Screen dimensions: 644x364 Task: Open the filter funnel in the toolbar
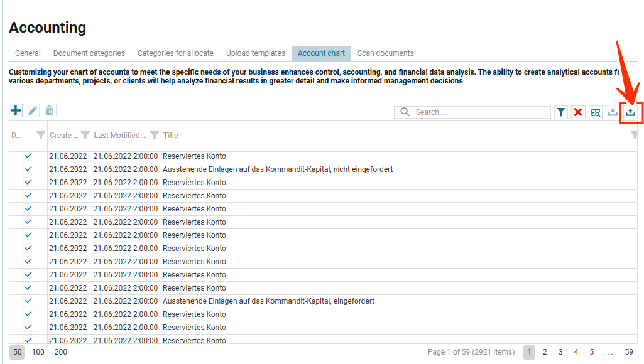(561, 112)
